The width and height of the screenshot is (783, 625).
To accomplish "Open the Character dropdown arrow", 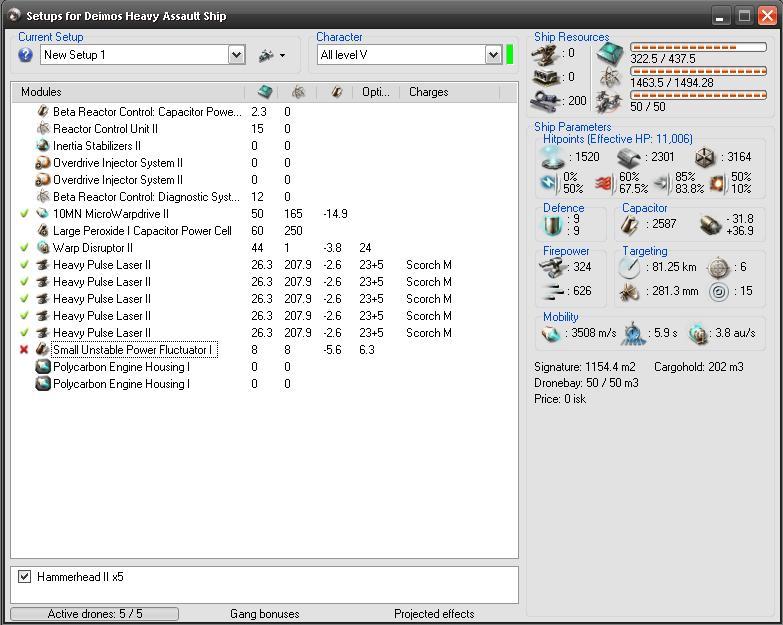I will pos(493,55).
